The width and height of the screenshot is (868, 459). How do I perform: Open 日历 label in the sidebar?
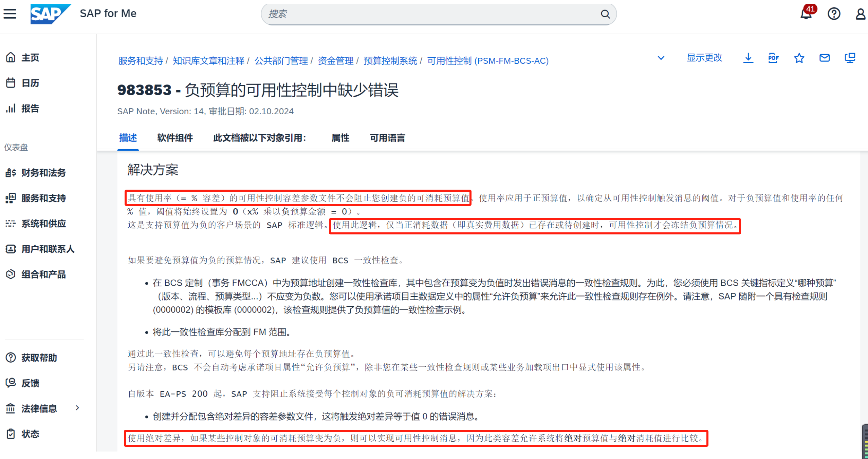pyautogui.click(x=30, y=83)
